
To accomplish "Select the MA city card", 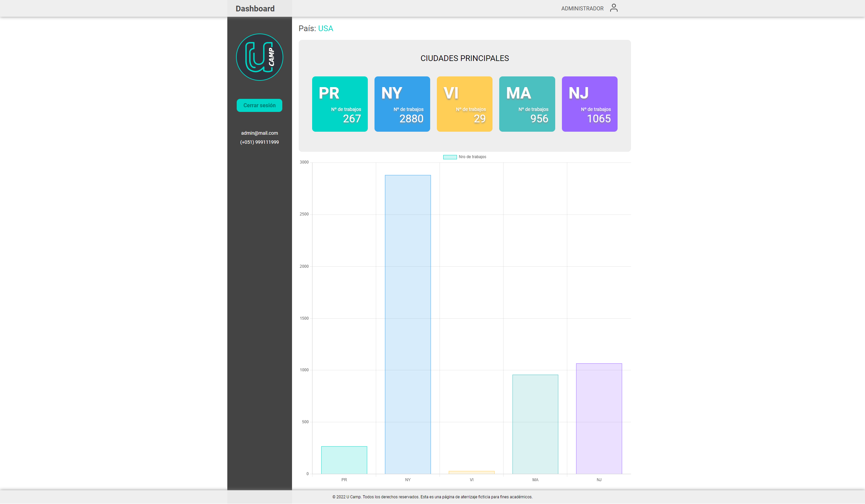I will click(x=527, y=104).
